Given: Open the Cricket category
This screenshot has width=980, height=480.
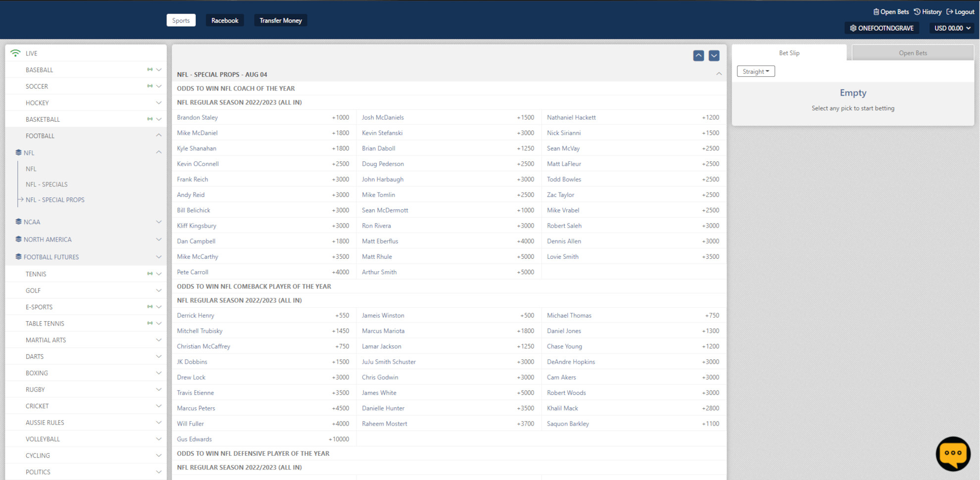Looking at the screenshot, I should [86, 406].
